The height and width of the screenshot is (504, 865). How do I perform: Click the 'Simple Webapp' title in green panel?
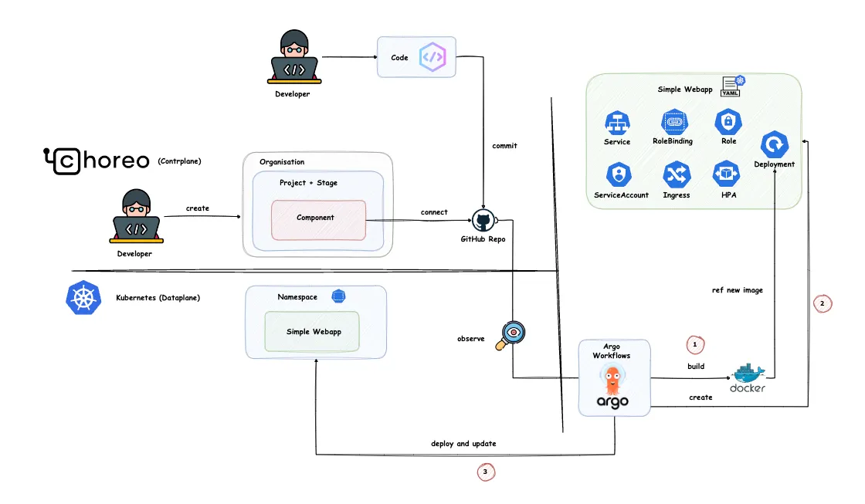(x=684, y=89)
